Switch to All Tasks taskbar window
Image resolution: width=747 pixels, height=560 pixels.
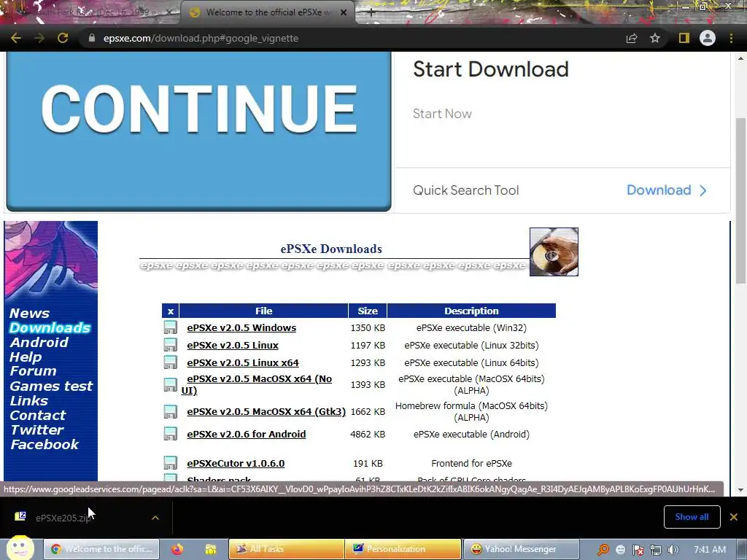pos(287,549)
